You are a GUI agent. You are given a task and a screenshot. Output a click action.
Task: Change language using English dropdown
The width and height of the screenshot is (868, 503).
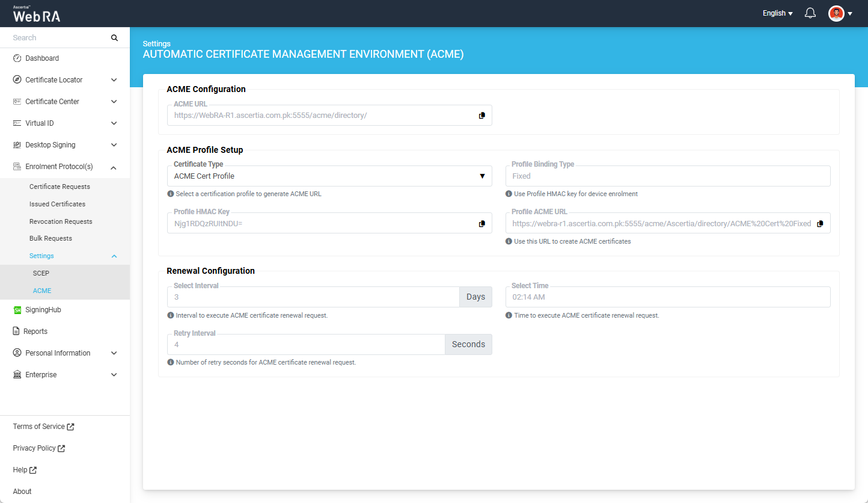coord(777,13)
